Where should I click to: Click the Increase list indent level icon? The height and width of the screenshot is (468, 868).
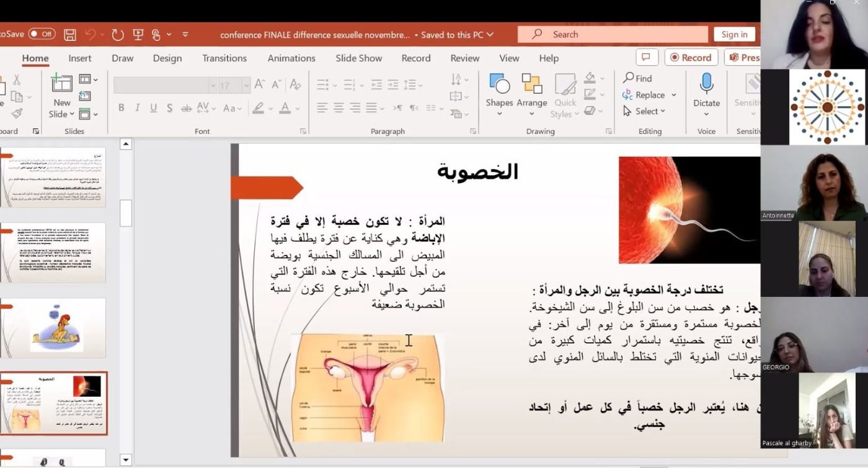(x=393, y=84)
